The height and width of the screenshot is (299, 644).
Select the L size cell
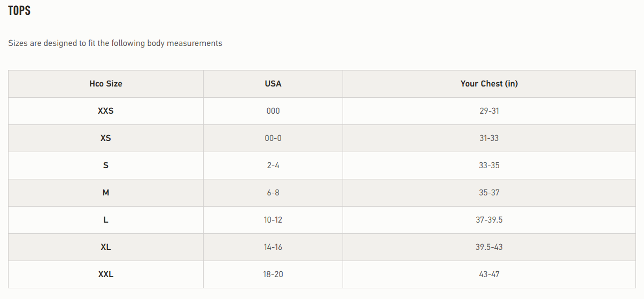(x=106, y=220)
